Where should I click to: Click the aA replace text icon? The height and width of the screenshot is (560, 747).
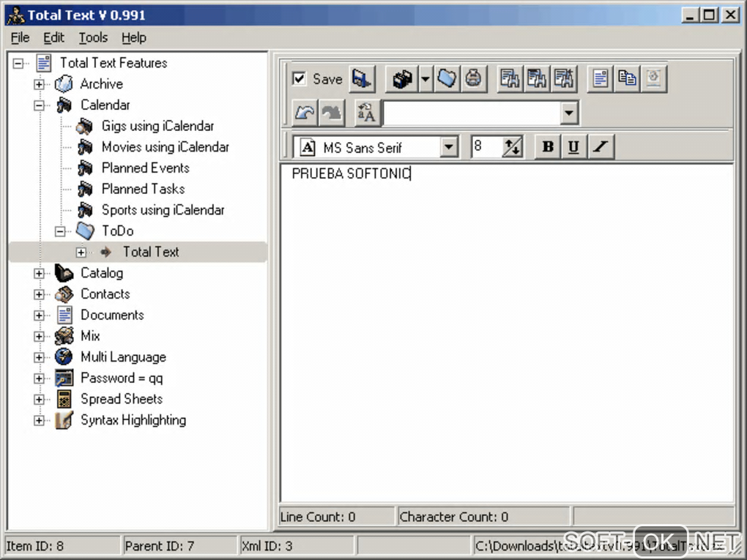pos(367,113)
